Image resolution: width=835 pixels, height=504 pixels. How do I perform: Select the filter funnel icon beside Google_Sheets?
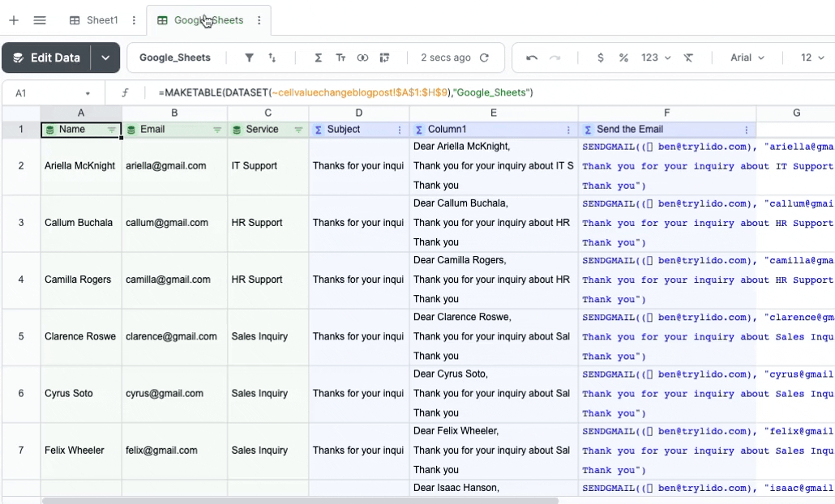(x=249, y=58)
